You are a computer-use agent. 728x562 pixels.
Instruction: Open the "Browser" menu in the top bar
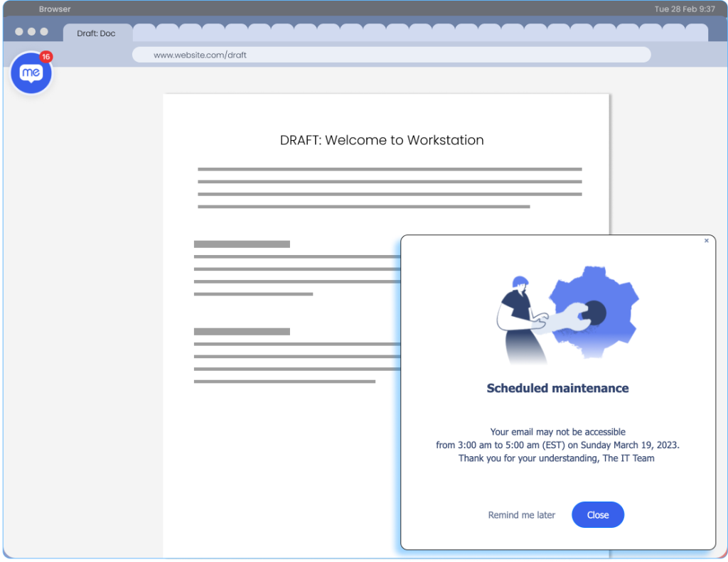pyautogui.click(x=55, y=9)
